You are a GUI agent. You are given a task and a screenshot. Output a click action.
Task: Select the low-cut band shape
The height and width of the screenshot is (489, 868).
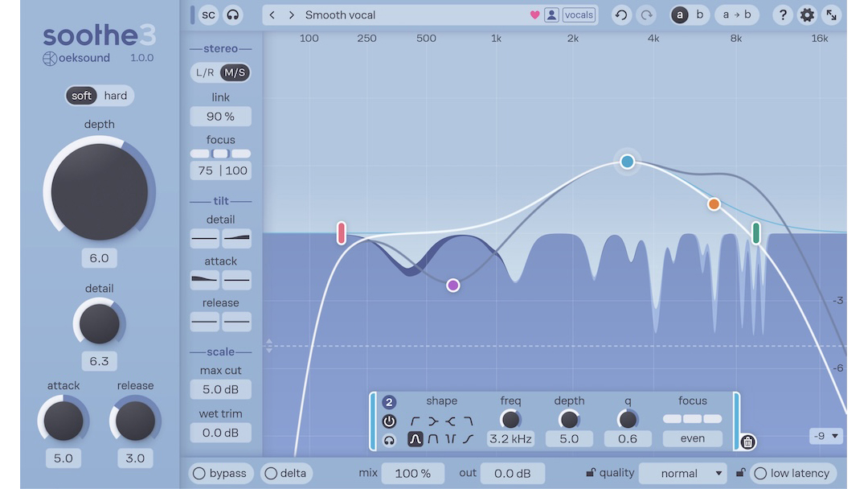point(416,421)
